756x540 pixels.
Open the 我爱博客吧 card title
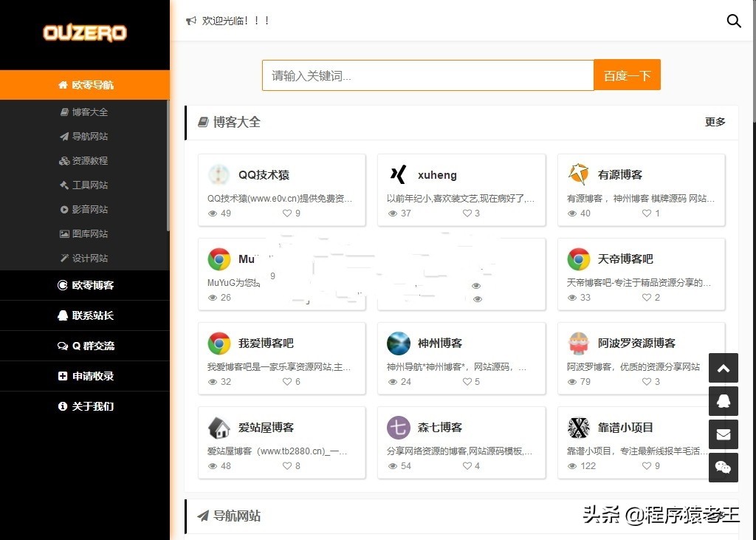[266, 343]
